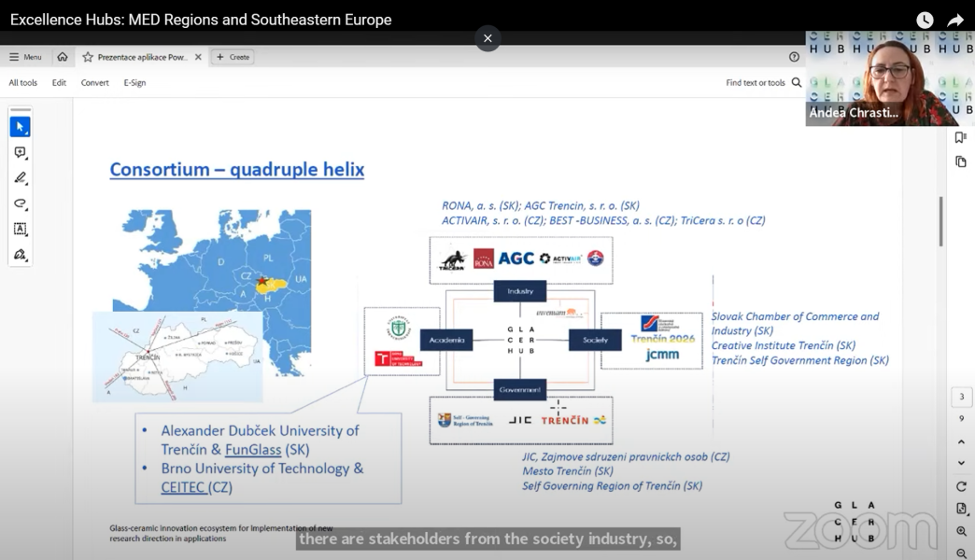This screenshot has width=975, height=560.
Task: Click the Slovakia regional map inset
Action: click(x=177, y=357)
